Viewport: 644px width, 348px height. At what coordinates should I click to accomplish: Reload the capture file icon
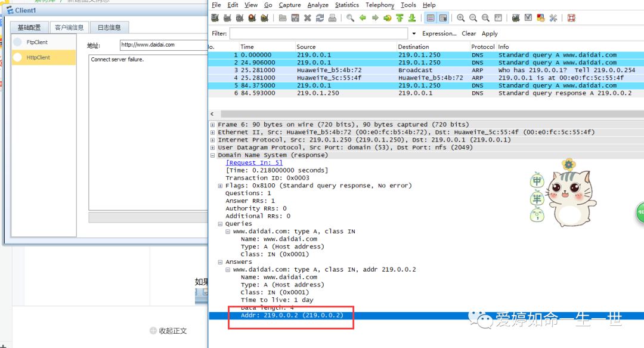pyautogui.click(x=320, y=18)
